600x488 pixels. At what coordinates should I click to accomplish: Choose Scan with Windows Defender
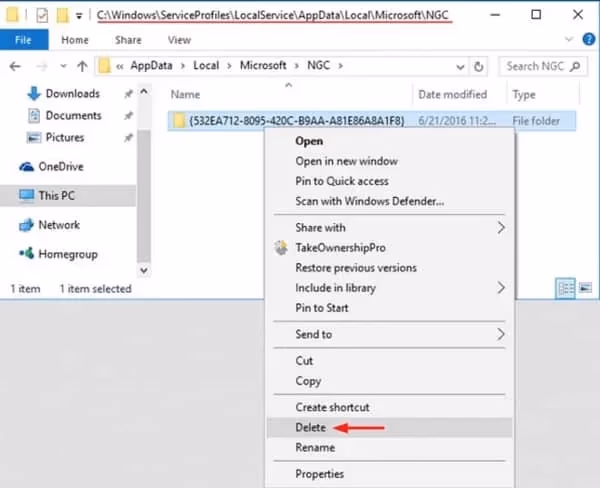[x=390, y=201]
